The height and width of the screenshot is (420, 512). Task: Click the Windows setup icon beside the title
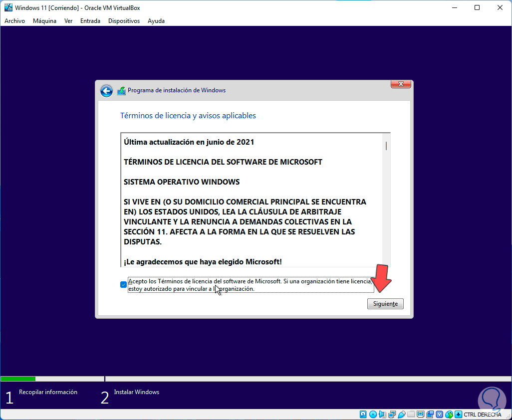click(x=121, y=91)
